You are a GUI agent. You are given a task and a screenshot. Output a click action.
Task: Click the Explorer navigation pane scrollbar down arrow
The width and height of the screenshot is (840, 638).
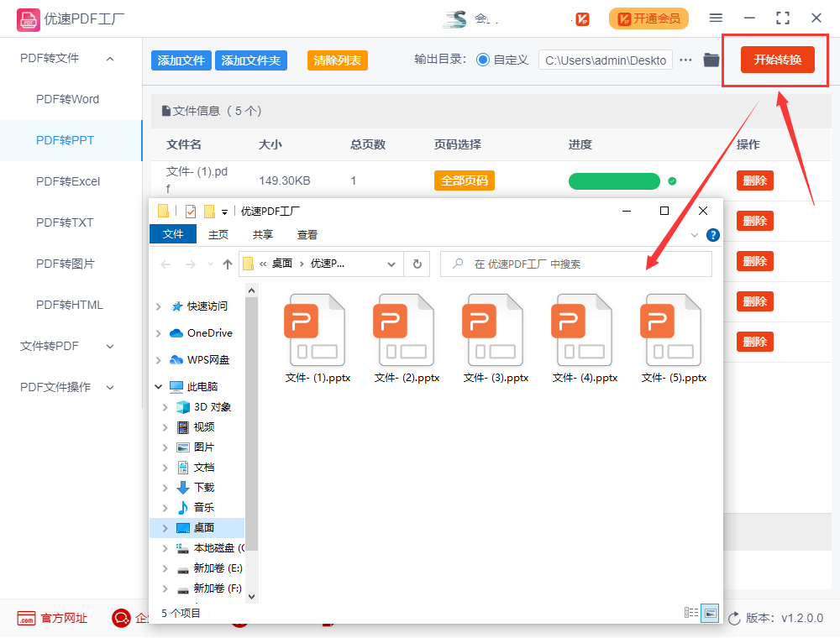click(251, 596)
